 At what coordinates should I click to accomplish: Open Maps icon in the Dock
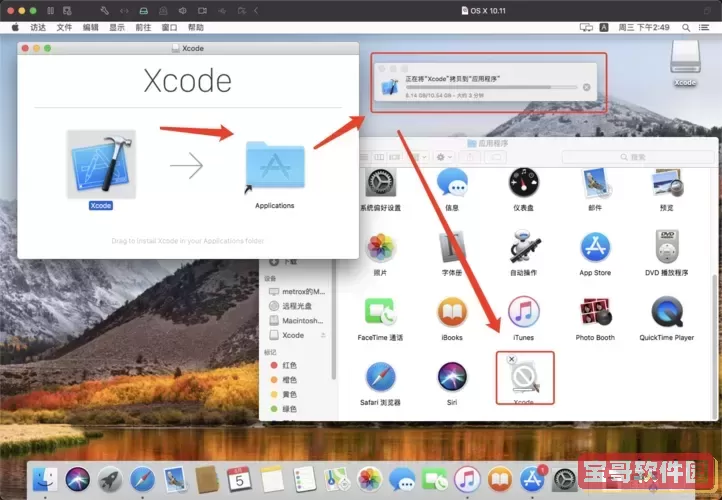(337, 480)
